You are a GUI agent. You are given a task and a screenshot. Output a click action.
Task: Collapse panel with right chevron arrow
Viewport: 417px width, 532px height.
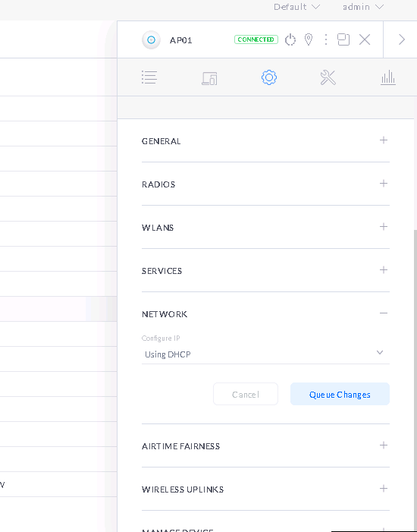pyautogui.click(x=402, y=39)
